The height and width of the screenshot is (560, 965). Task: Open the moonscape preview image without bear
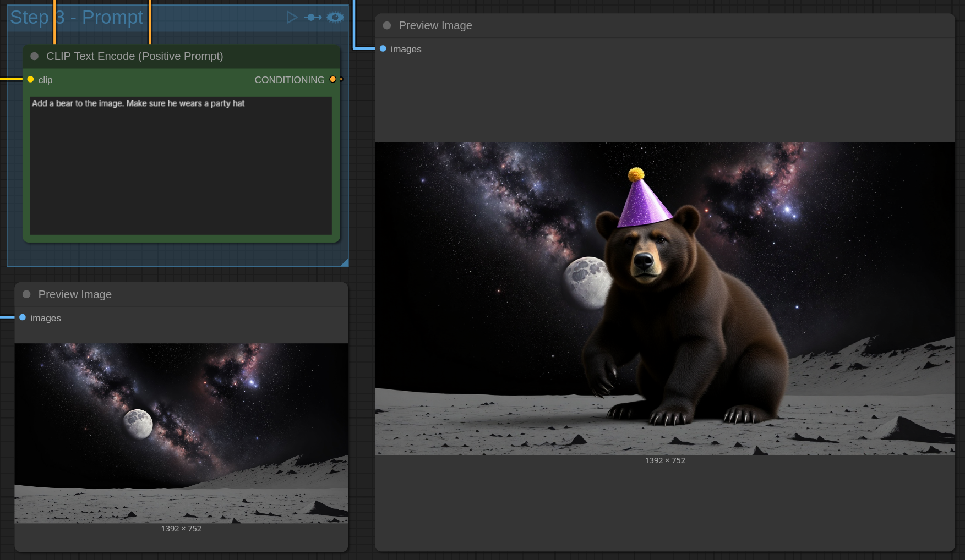tap(181, 433)
